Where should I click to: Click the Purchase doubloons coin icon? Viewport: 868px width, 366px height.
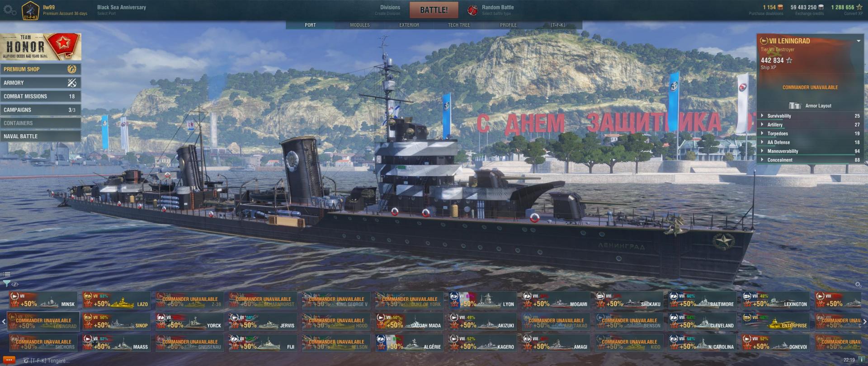pos(780,7)
